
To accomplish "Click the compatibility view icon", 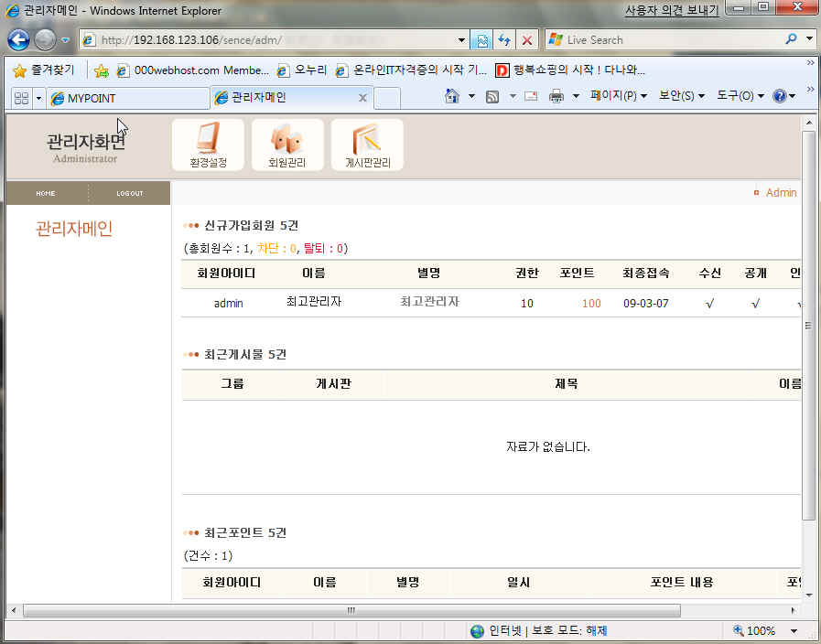I will 481,39.
